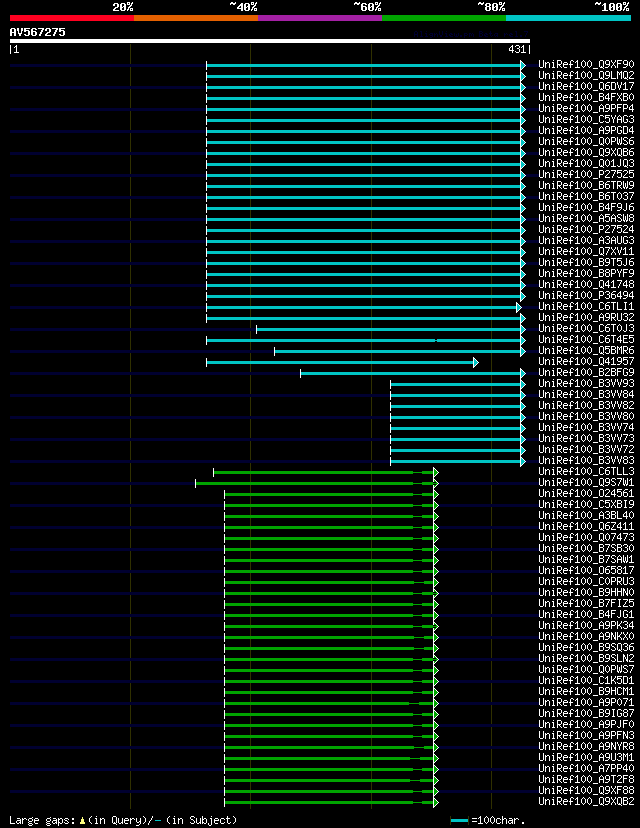Screen dimensions: 640x828
Task: Select the UniRef100_Q9XQB2 label
Action: pos(586,802)
